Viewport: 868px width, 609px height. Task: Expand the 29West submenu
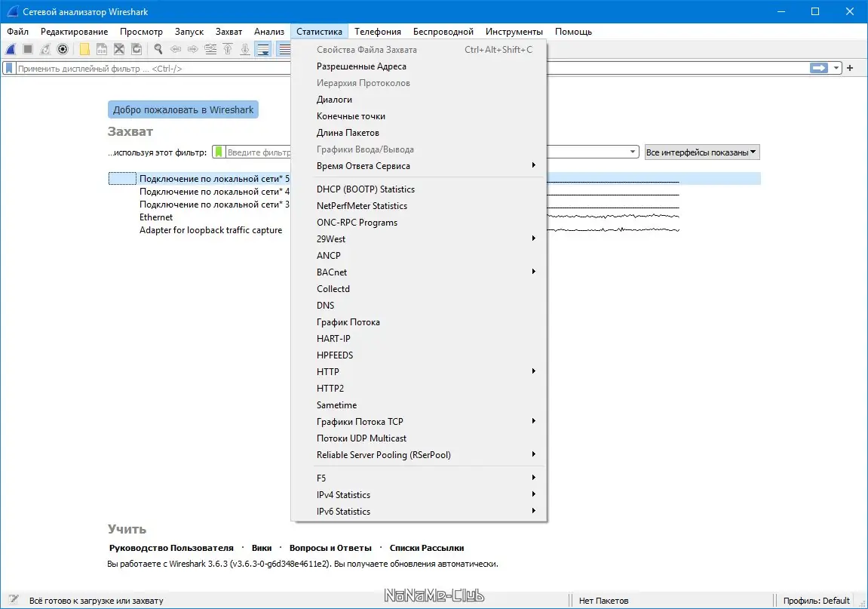[419, 238]
